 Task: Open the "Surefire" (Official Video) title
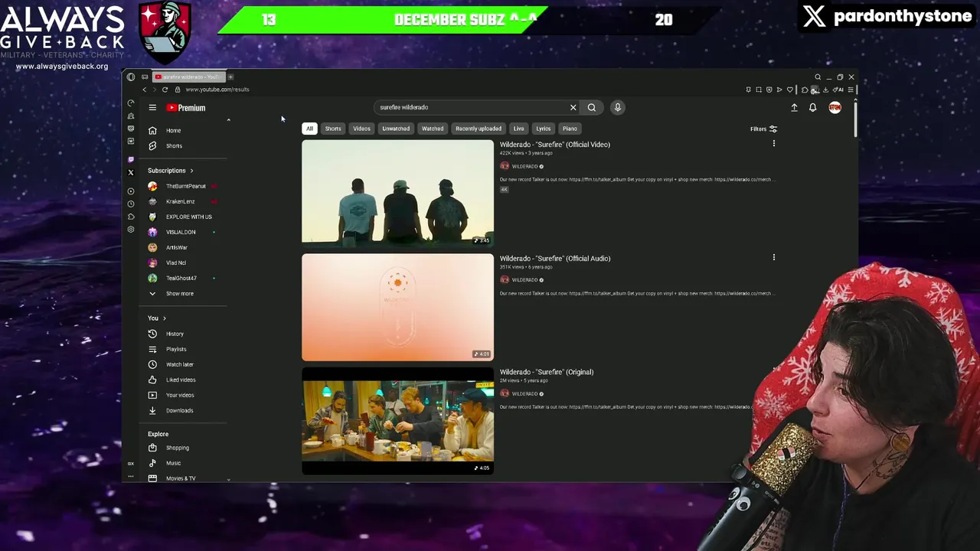555,145
